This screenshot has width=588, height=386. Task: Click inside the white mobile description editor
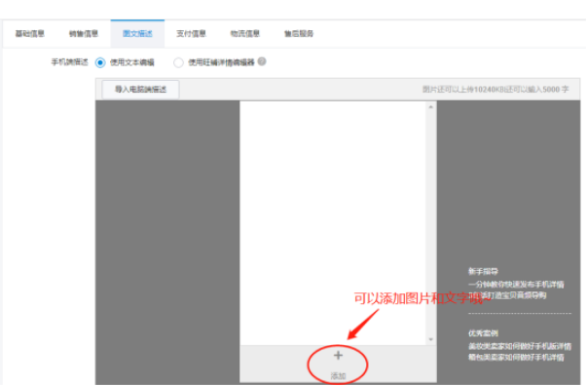pyautogui.click(x=333, y=223)
